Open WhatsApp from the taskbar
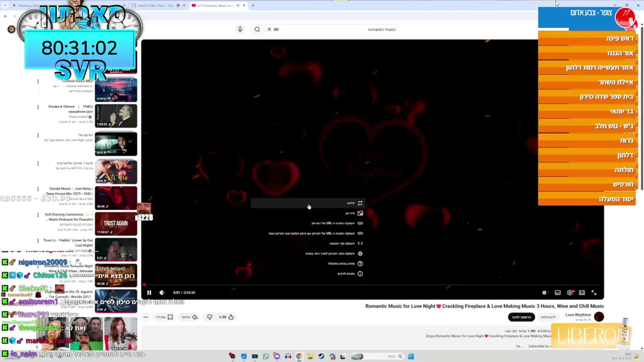 click(x=266, y=356)
